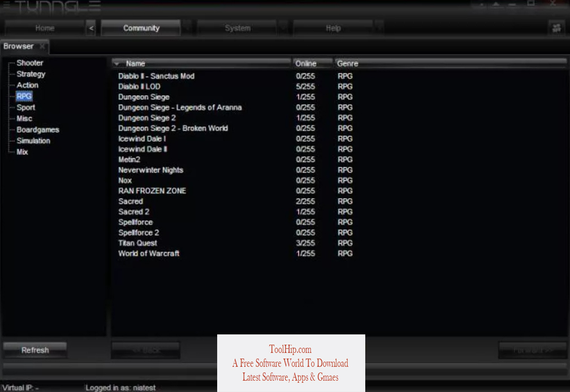
Task: Select World of Warcraft network
Action: point(149,254)
